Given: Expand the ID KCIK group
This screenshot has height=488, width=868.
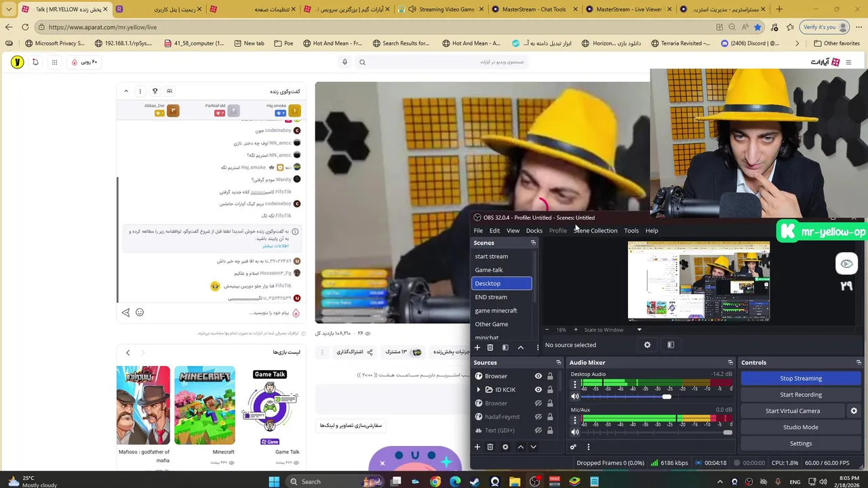Looking at the screenshot, I should click(x=479, y=390).
